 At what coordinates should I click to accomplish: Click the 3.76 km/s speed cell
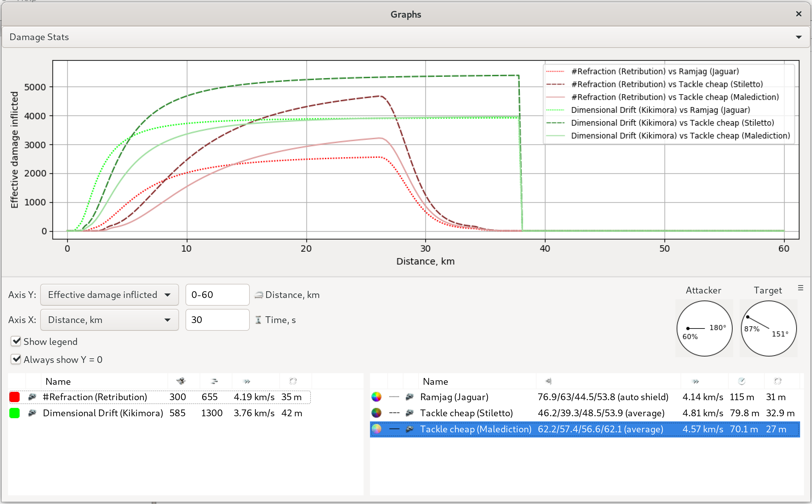tap(254, 413)
